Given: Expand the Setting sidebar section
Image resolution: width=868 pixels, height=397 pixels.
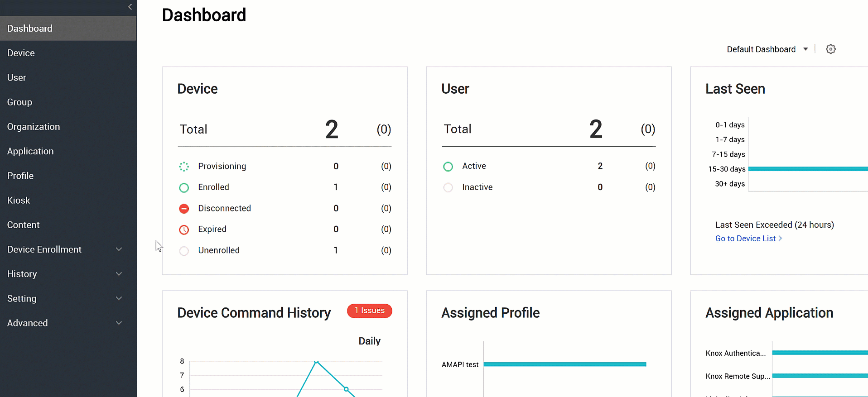Looking at the screenshot, I should pyautogui.click(x=119, y=298).
